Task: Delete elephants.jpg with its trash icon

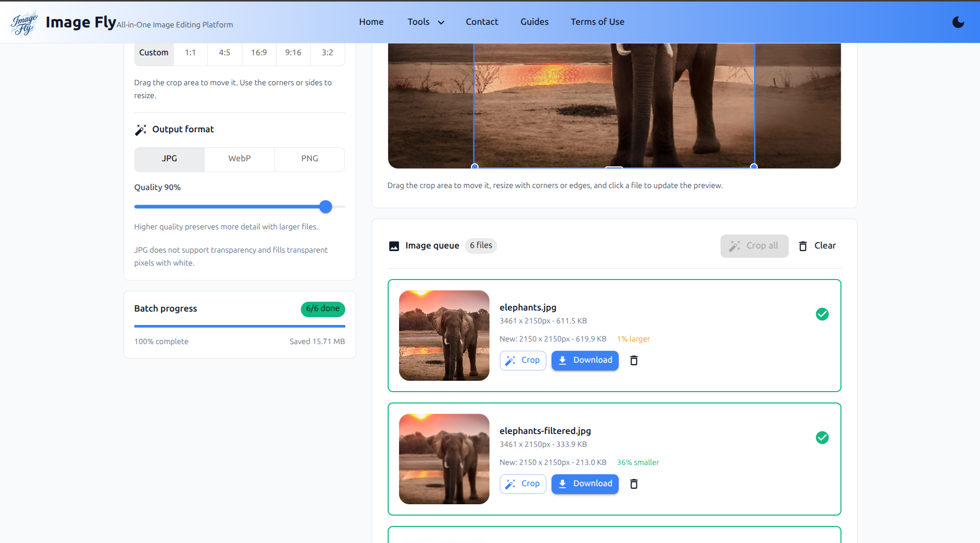Action: 634,360
